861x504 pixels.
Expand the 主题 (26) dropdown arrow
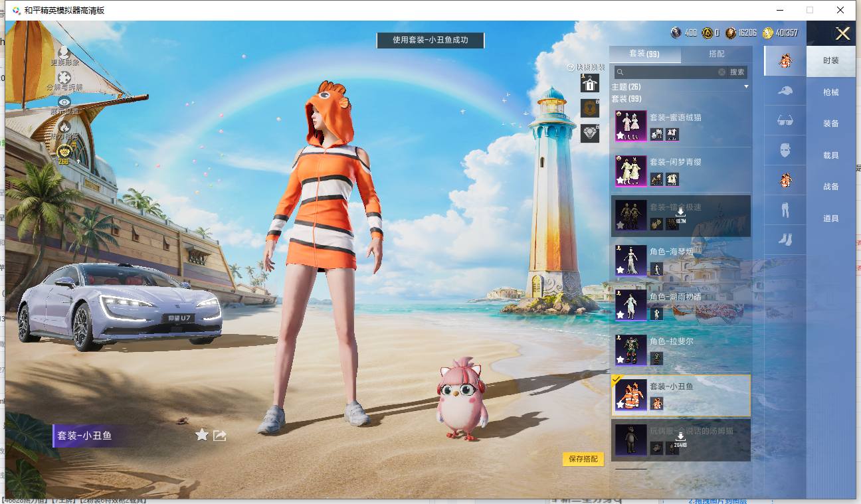[746, 87]
